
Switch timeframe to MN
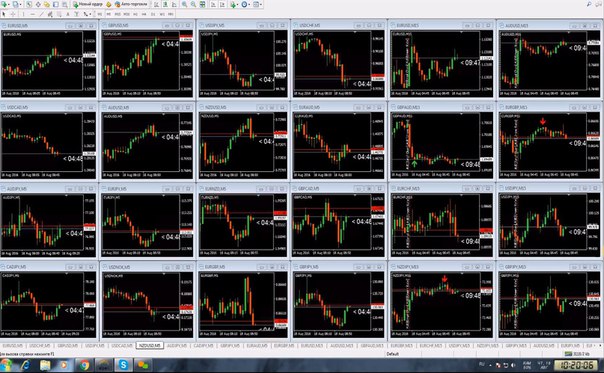(x=170, y=14)
